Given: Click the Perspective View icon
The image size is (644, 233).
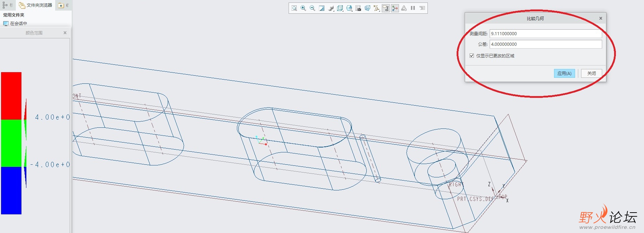Looking at the screenshot, I should (x=367, y=8).
